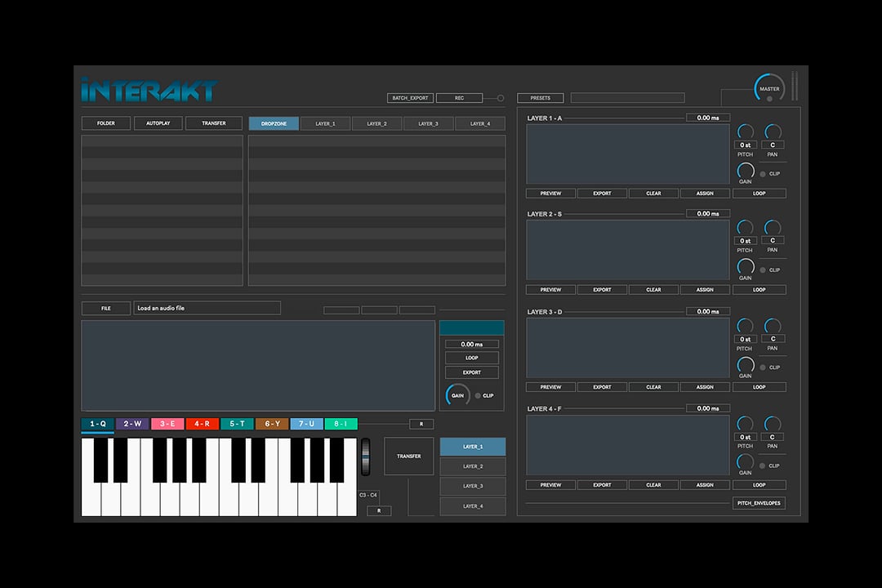
Task: Click the main sample 0.00 ms field
Action: (x=472, y=345)
